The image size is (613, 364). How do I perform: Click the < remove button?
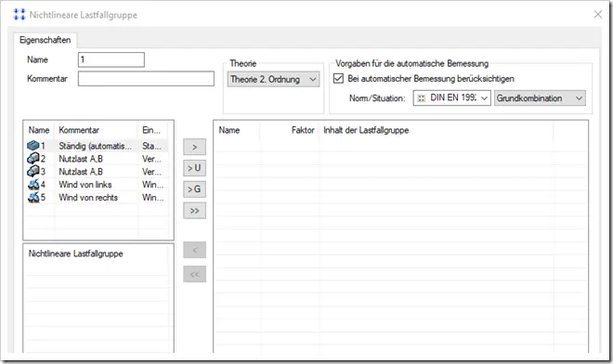coord(194,250)
